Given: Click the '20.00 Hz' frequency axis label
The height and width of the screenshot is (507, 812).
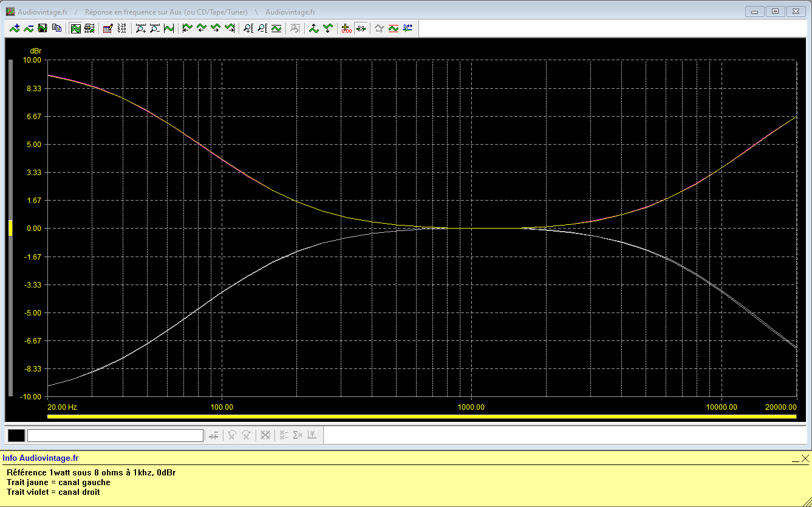Looking at the screenshot, I should [63, 407].
